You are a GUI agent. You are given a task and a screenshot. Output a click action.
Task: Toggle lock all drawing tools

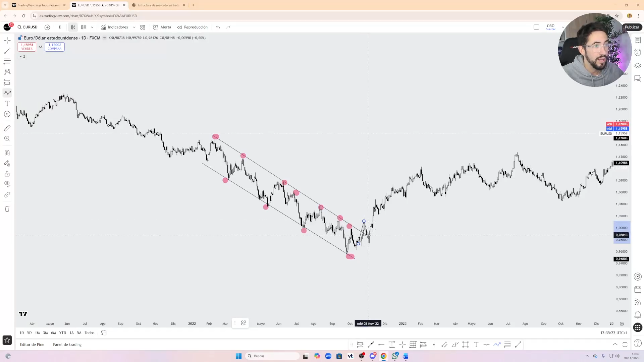pos(7,174)
